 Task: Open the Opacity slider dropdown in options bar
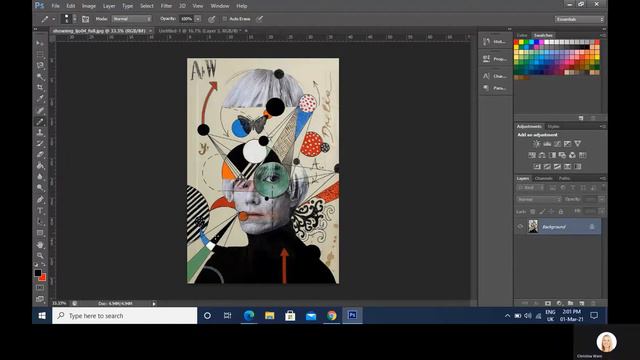(x=198, y=19)
